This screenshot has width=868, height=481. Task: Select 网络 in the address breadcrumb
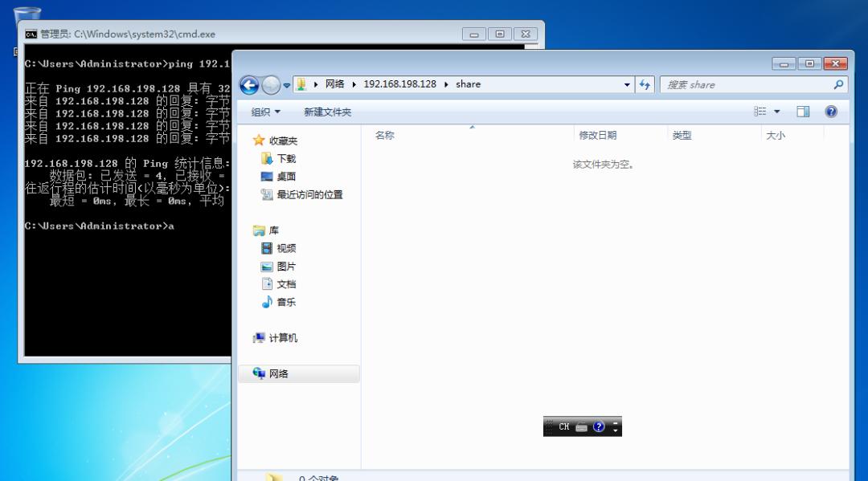click(334, 84)
